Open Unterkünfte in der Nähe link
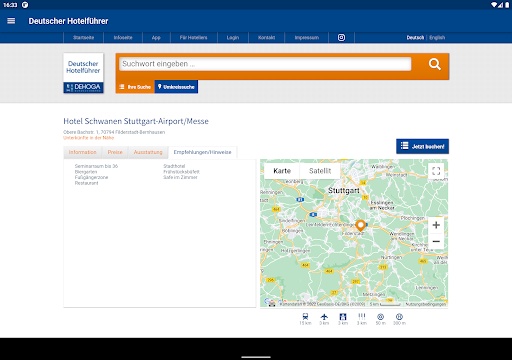512x360 pixels. pos(89,138)
